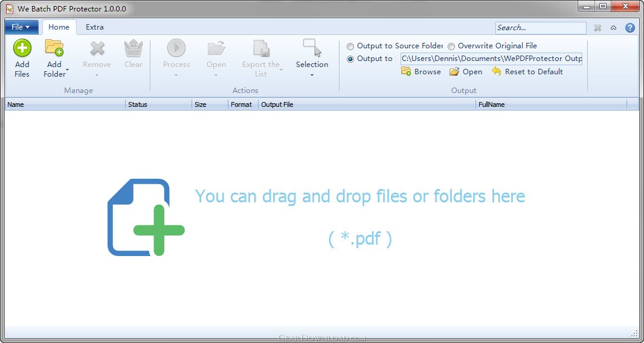Click the Process play icon
This screenshot has height=343, width=644.
(x=176, y=48)
